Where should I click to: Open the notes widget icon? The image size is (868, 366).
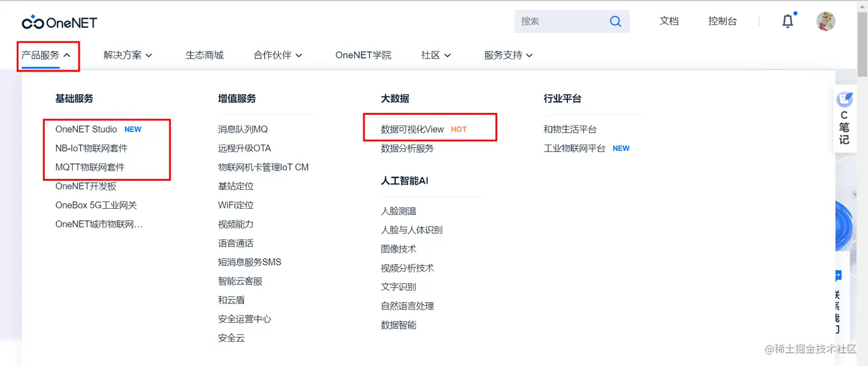pyautogui.click(x=844, y=99)
